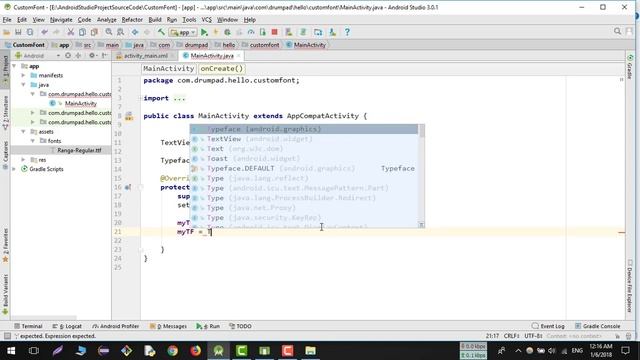Open the Terminal tool window

pyautogui.click(x=28, y=326)
